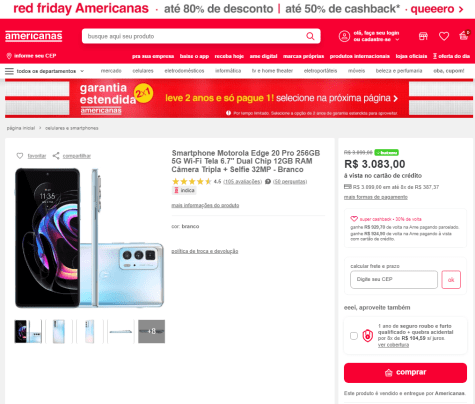
Task: Open the 105 avaliações reviews link
Action: pyautogui.click(x=242, y=182)
